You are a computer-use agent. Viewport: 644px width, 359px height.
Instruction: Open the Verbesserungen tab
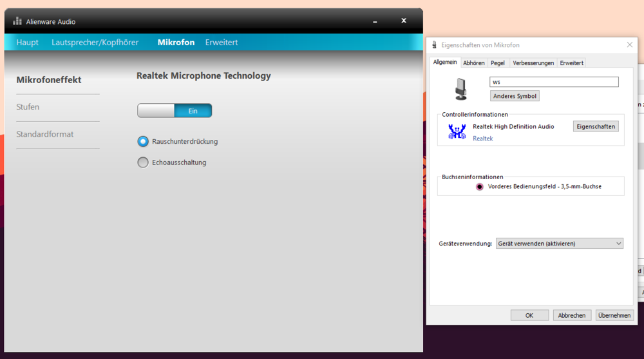coord(533,63)
